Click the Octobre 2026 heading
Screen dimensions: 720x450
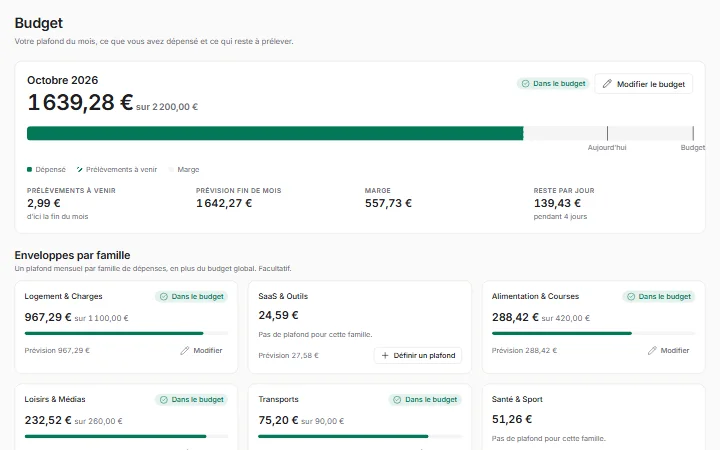pyautogui.click(x=62, y=80)
